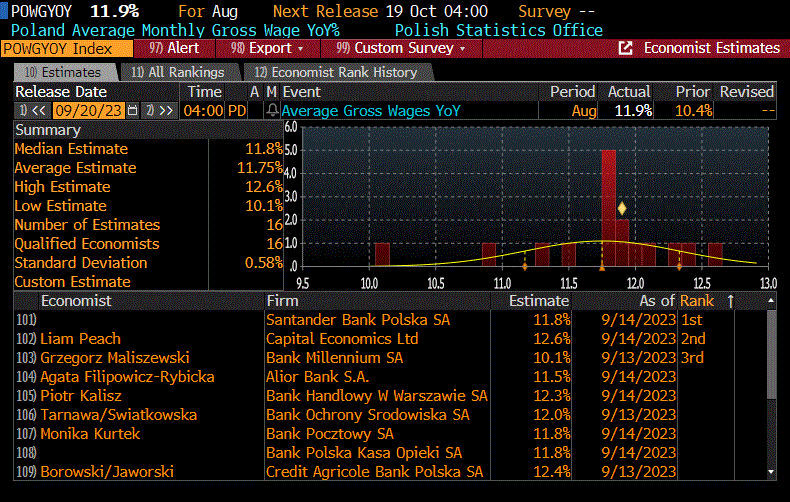Click the histogram bar near 10.1
The height and width of the screenshot is (502, 790).
[x=382, y=255]
